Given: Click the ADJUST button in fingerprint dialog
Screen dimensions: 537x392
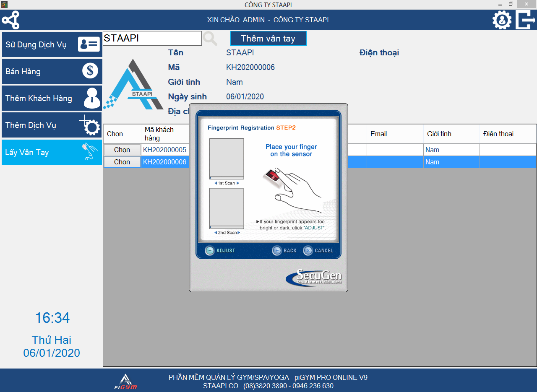Looking at the screenshot, I should coord(220,251).
